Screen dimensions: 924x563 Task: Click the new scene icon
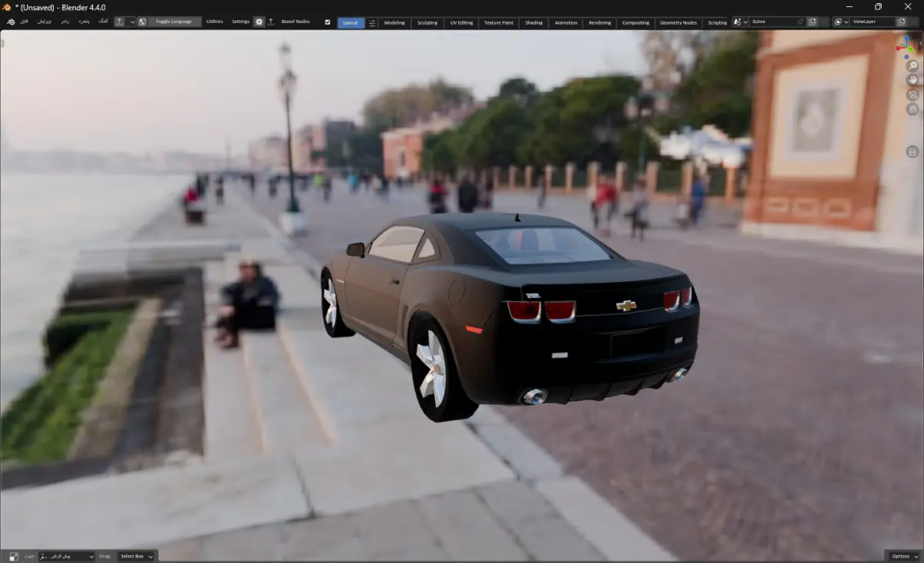pos(812,22)
